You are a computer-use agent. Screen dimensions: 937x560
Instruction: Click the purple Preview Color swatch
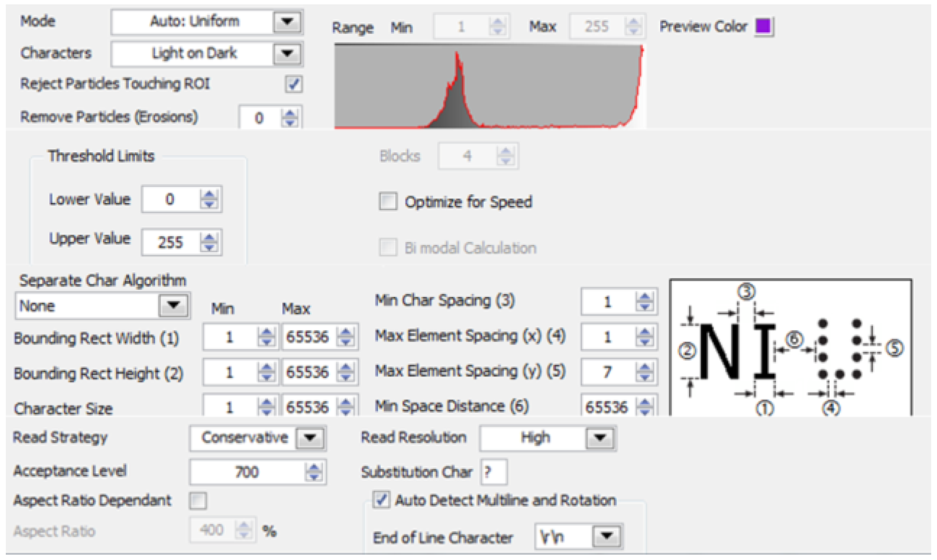click(763, 26)
